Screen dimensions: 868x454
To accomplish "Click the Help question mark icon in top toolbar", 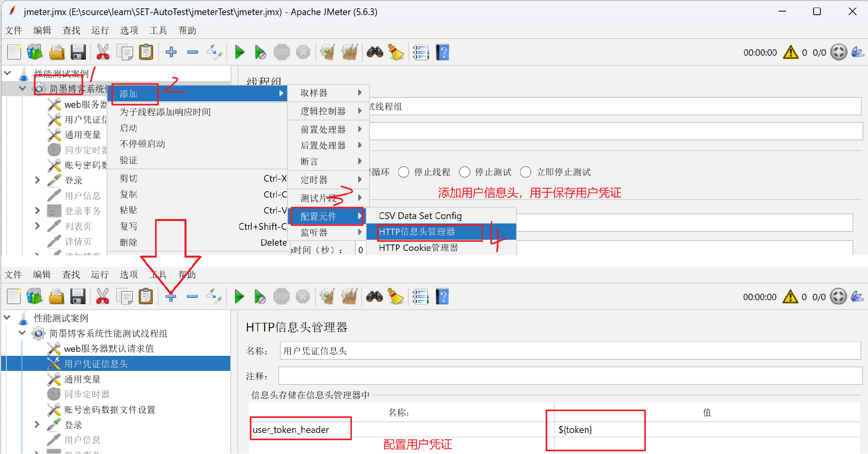I will (x=443, y=52).
